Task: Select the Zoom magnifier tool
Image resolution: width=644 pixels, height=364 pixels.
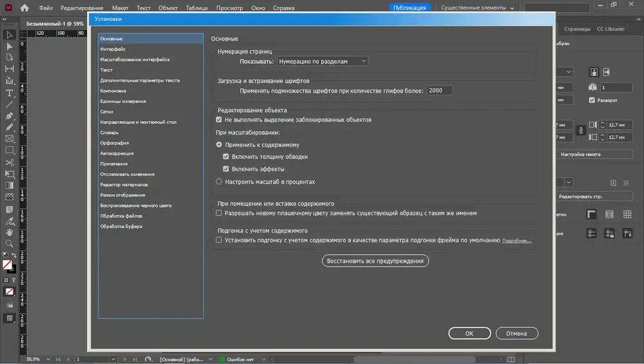Action: 10,244
